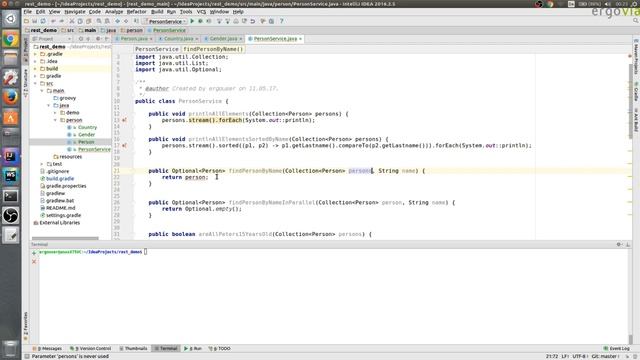Viewport: 640px width, 360px height.
Task: Expand the build folder
Action: coord(36,69)
